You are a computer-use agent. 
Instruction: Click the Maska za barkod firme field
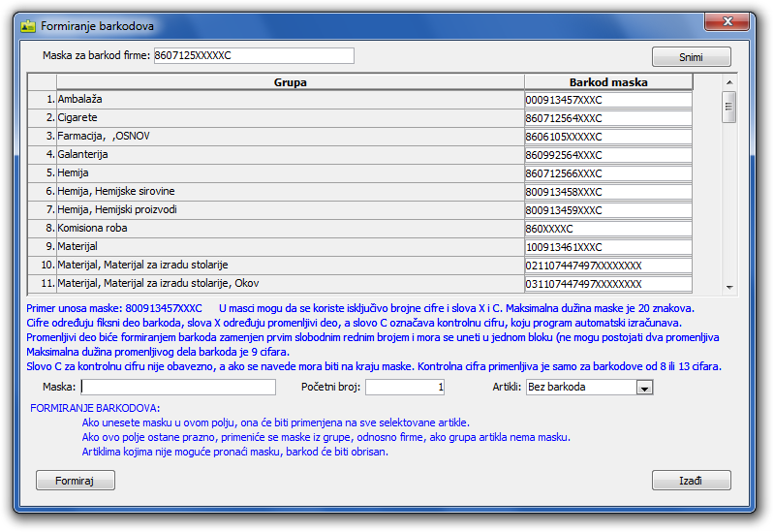tap(253, 56)
